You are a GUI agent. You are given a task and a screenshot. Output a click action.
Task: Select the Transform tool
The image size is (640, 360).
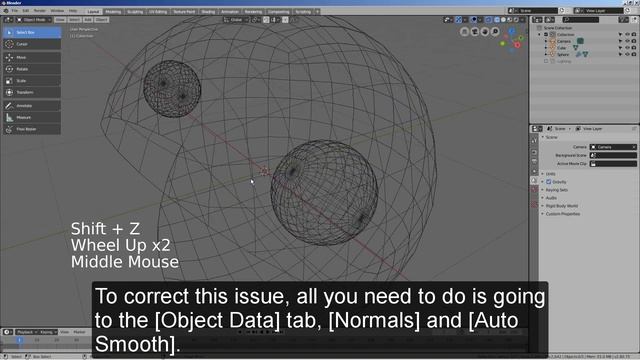point(32,93)
